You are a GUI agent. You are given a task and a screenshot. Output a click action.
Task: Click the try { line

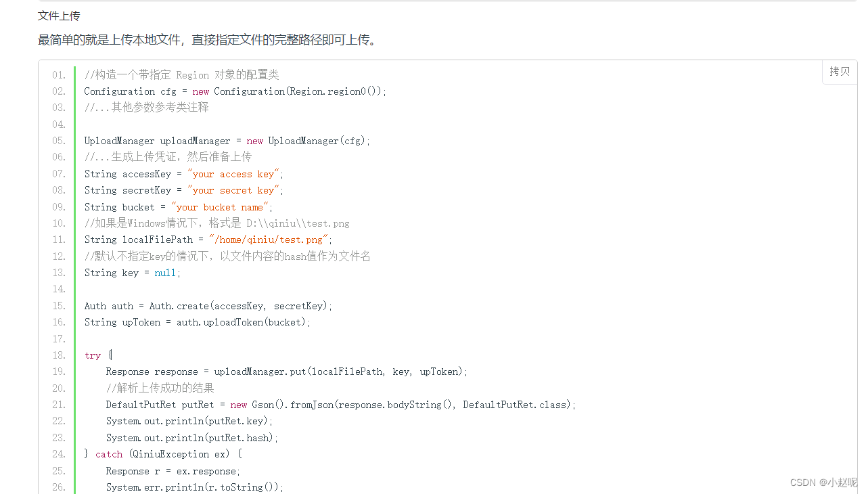(99, 355)
